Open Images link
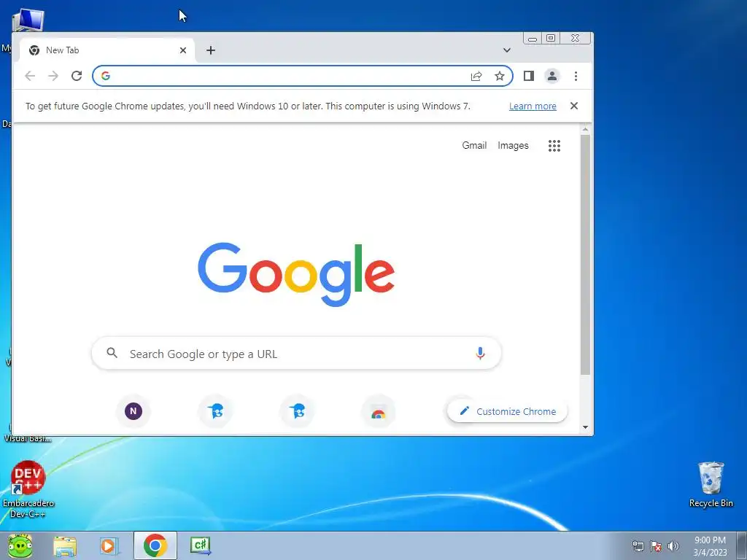The height and width of the screenshot is (560, 747). (513, 145)
